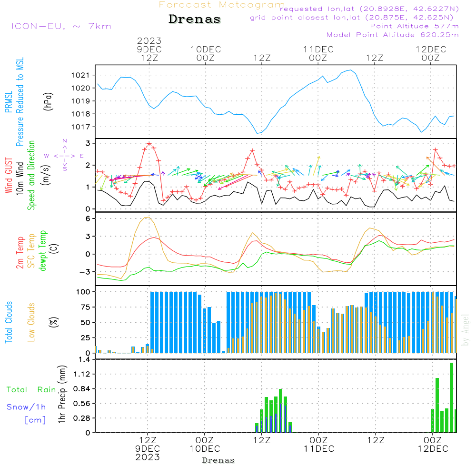This screenshot has width=476, height=476.
Task: Select the ICON-EU ~7km model label
Action: tap(61, 26)
